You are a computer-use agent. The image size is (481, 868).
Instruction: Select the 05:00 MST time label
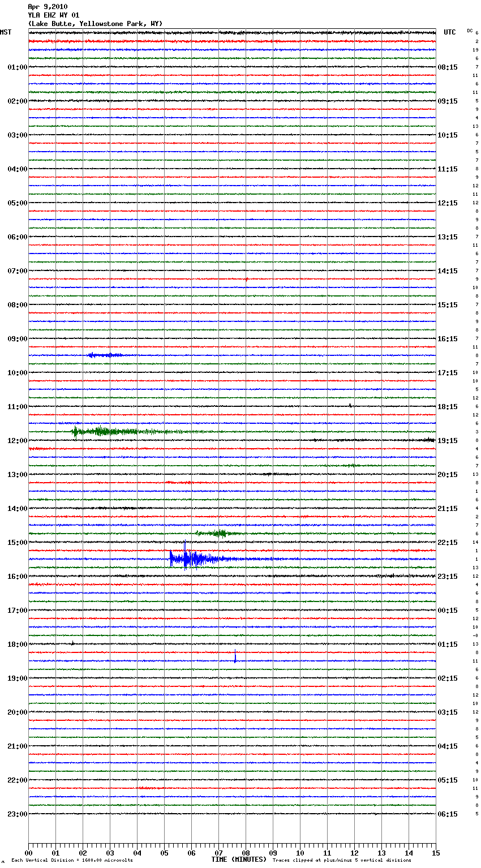point(18,203)
